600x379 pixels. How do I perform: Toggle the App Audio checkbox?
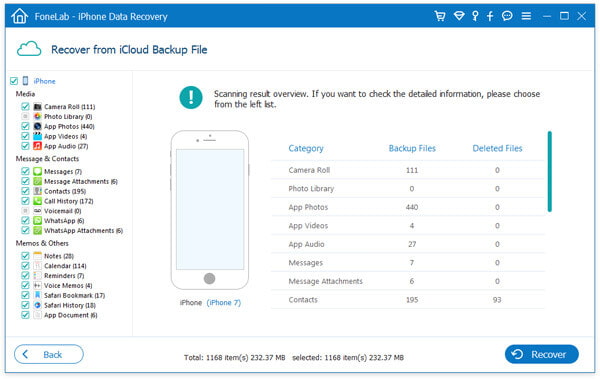click(25, 146)
